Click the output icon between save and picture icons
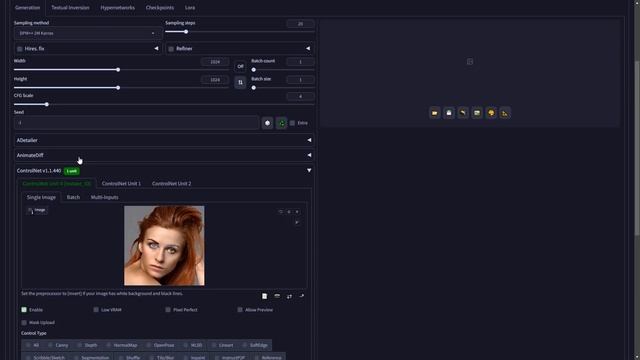The height and width of the screenshot is (360, 640). 463,113
